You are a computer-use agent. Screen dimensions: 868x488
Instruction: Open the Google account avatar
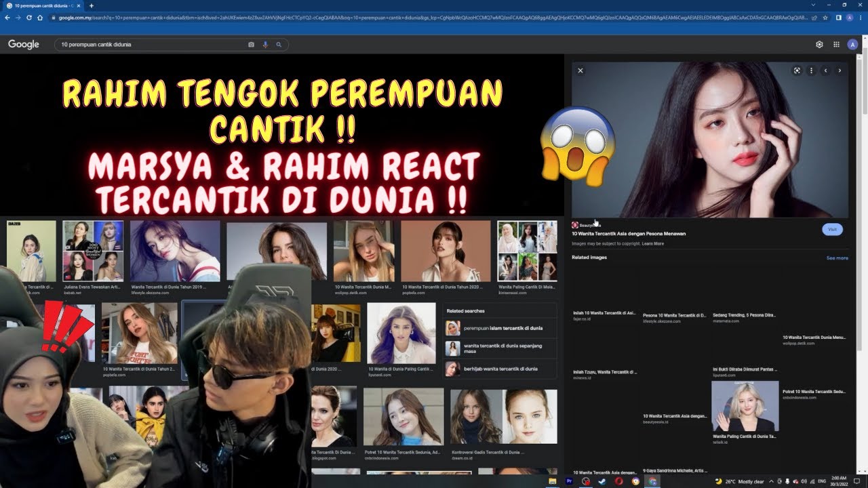[x=852, y=45]
